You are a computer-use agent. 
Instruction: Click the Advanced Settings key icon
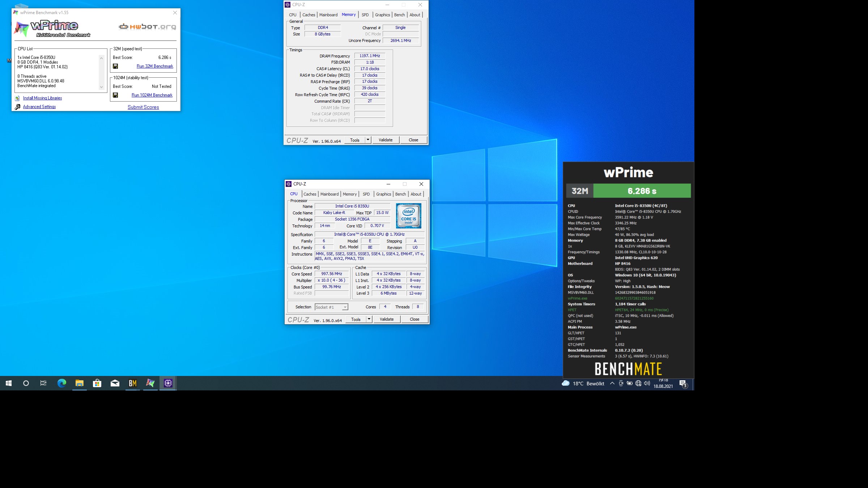(x=17, y=107)
